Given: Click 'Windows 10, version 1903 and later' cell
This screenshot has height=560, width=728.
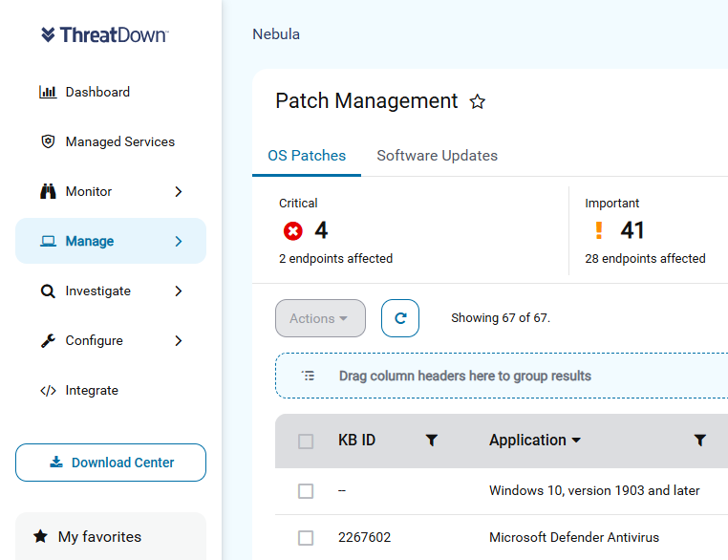Looking at the screenshot, I should point(594,491).
